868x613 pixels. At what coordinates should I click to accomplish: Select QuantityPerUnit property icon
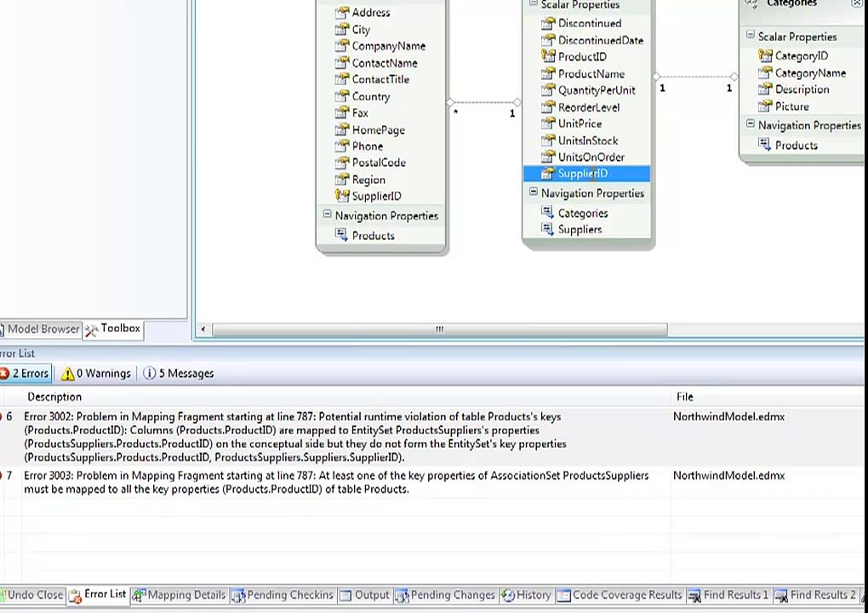[548, 89]
